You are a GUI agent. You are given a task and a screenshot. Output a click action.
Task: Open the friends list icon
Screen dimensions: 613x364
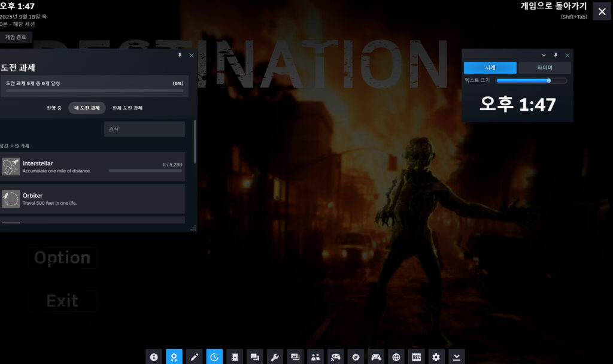(315, 357)
